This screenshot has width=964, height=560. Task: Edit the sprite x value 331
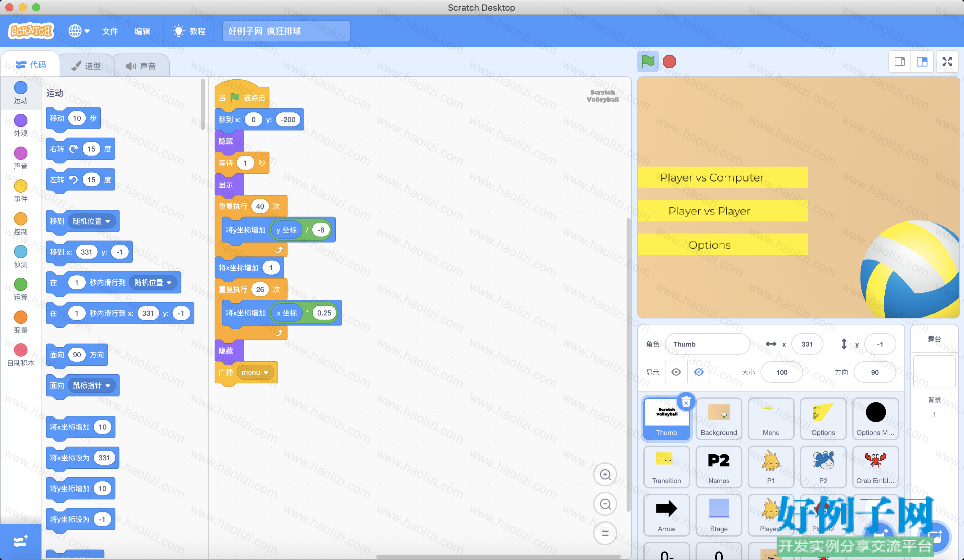(807, 344)
